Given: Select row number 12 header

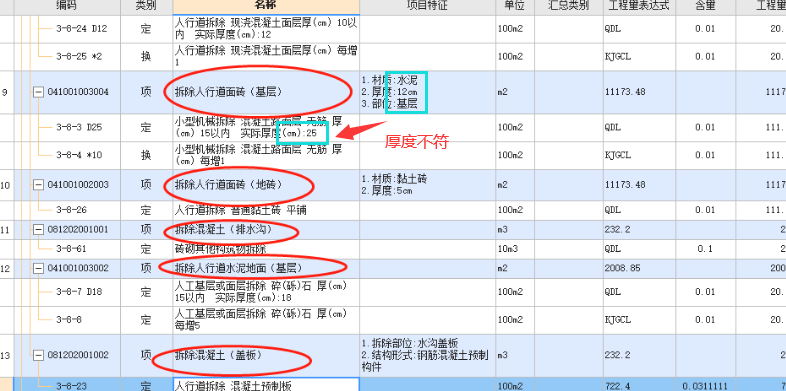Looking at the screenshot, I should pos(7,268).
